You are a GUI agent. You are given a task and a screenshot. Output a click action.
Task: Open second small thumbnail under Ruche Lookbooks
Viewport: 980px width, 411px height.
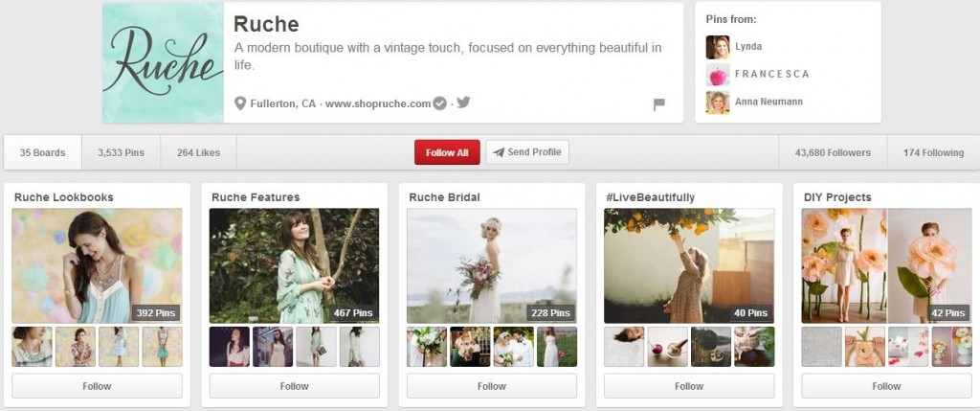[75, 347]
